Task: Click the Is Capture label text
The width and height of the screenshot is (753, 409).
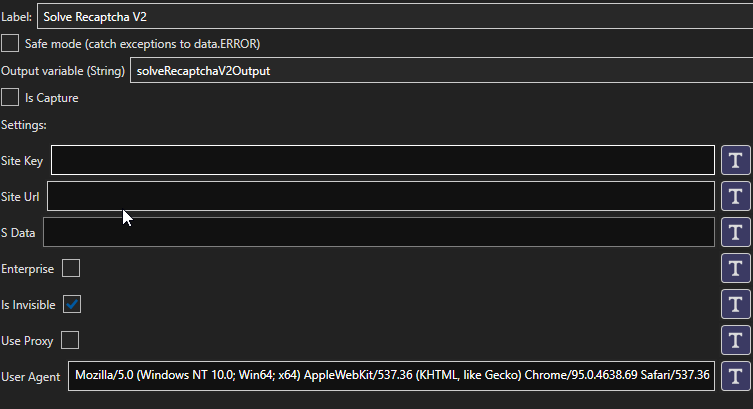Action: (51, 98)
